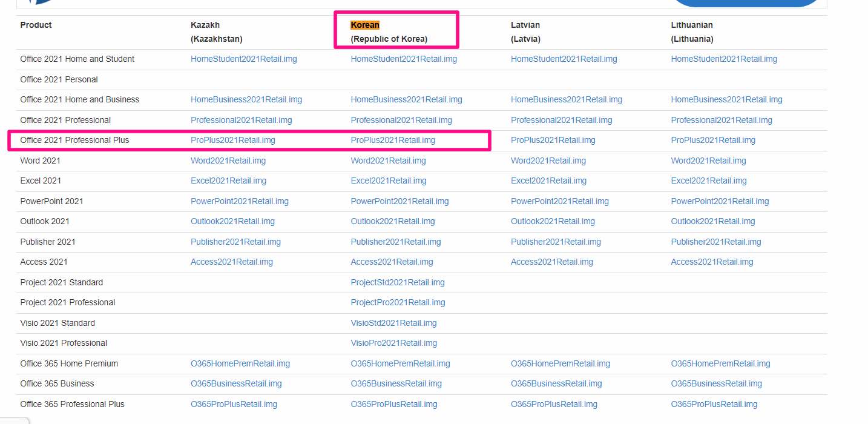Download VisioStd2021Retail.img

coord(394,323)
